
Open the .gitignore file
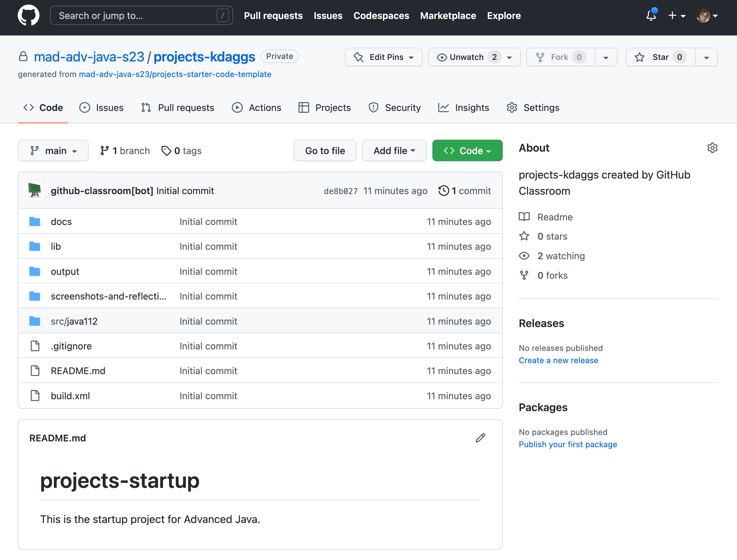pyautogui.click(x=71, y=346)
